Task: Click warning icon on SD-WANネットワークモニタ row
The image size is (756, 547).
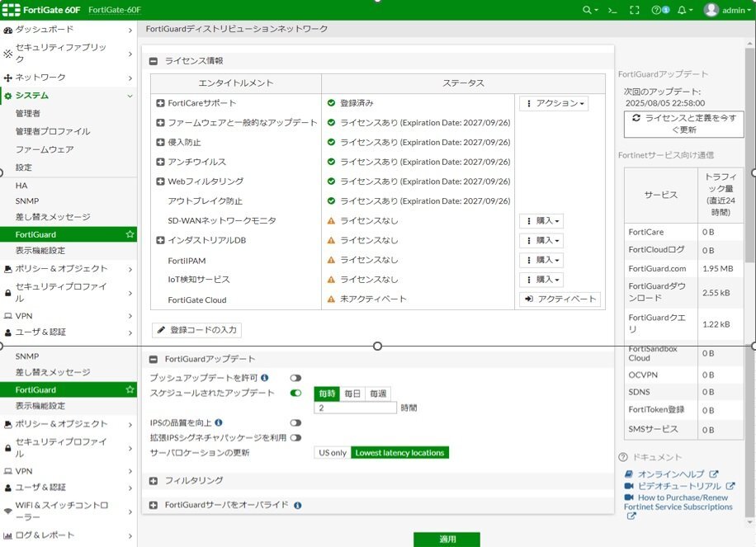Action: click(x=331, y=221)
